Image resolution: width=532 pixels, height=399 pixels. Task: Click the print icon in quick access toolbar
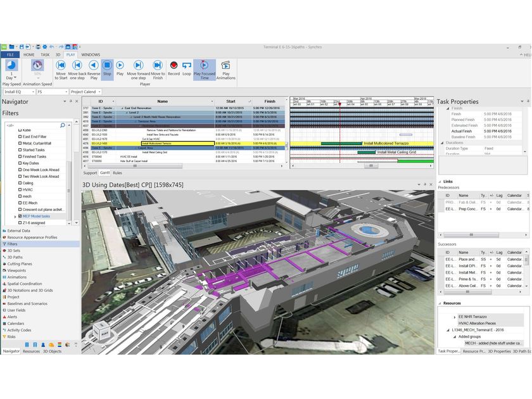coord(38,47)
